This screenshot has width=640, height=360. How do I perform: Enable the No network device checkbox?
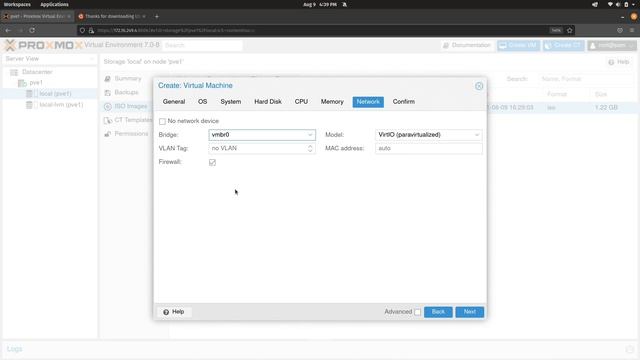coord(162,121)
